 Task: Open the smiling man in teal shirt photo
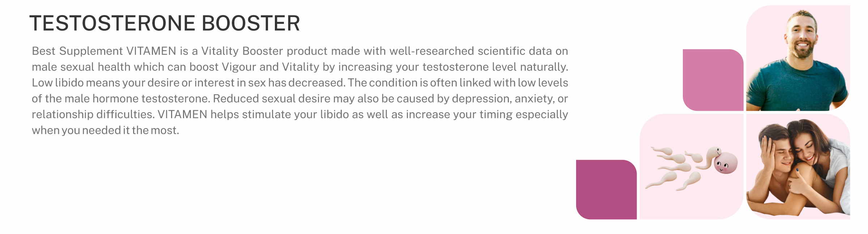[x=798, y=58]
